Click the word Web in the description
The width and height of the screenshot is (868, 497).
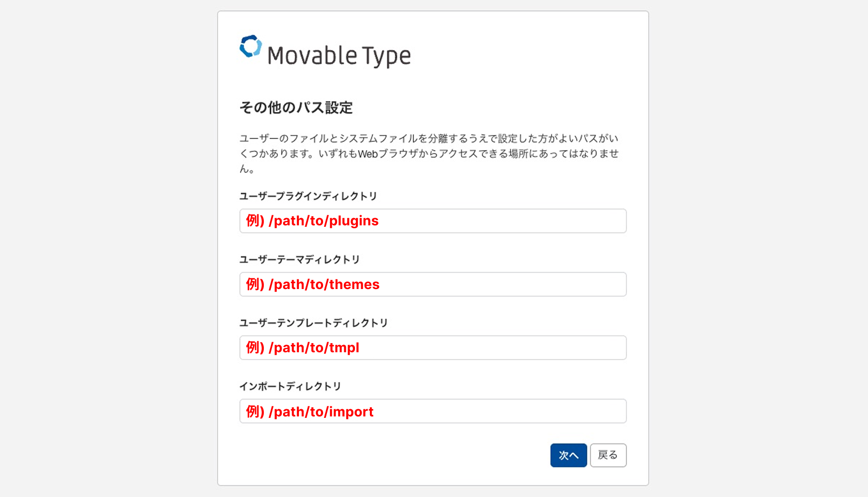367,154
